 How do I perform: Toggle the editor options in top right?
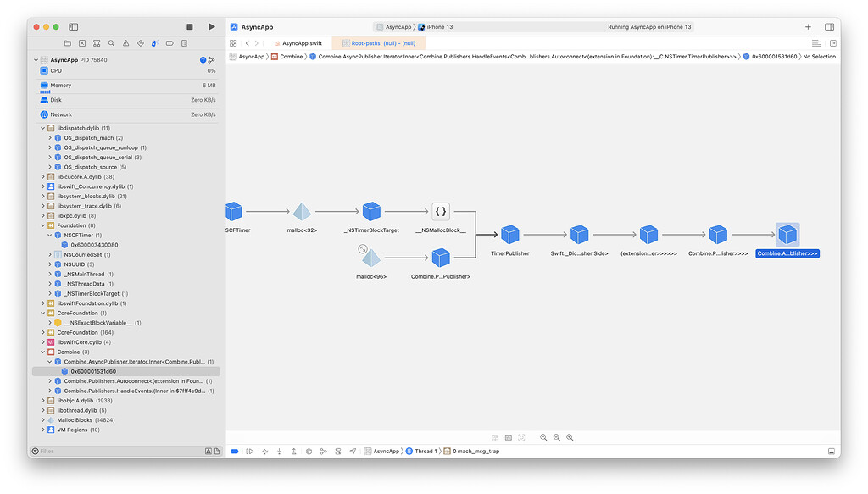(x=815, y=42)
